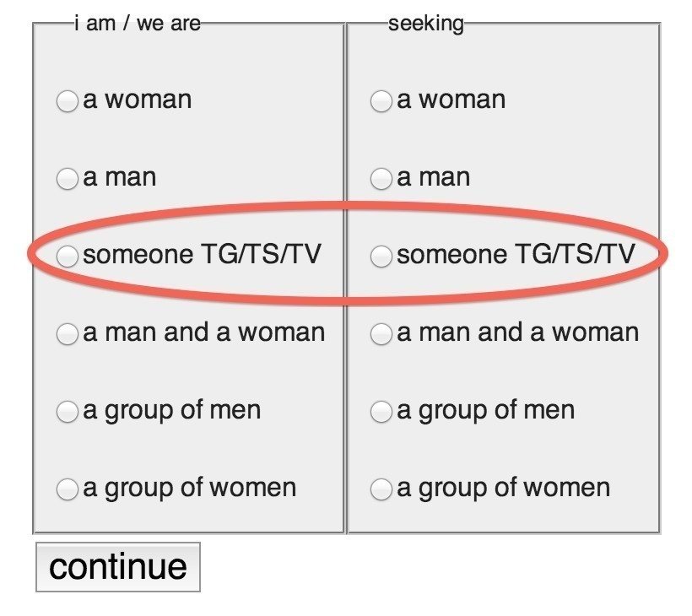Select 'a man' in the seeking group
This screenshot has width=692, height=616.
[x=381, y=180]
